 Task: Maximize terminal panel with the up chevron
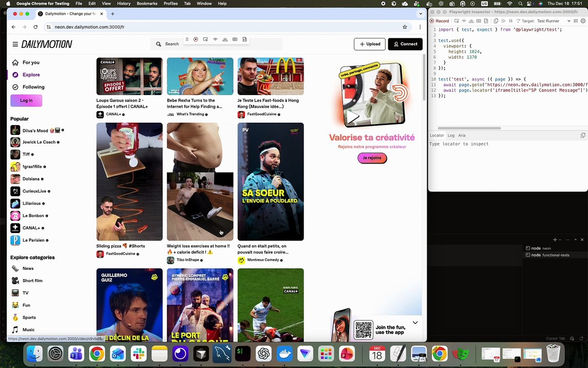click(576, 240)
